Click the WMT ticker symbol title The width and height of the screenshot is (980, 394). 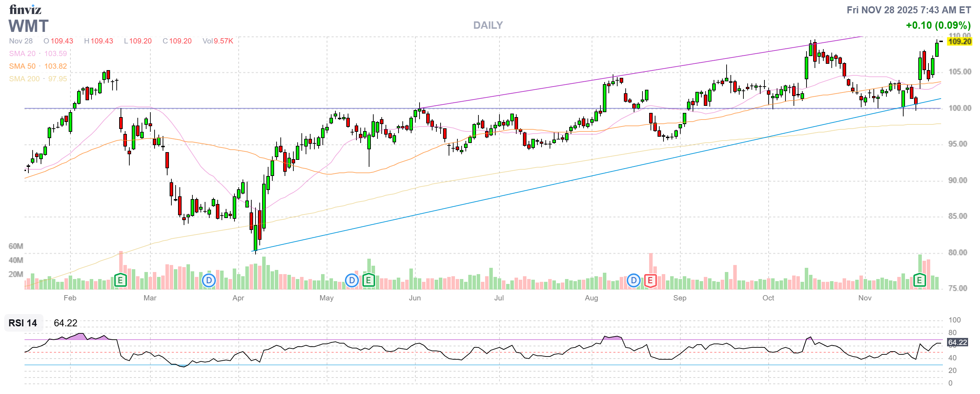point(28,26)
